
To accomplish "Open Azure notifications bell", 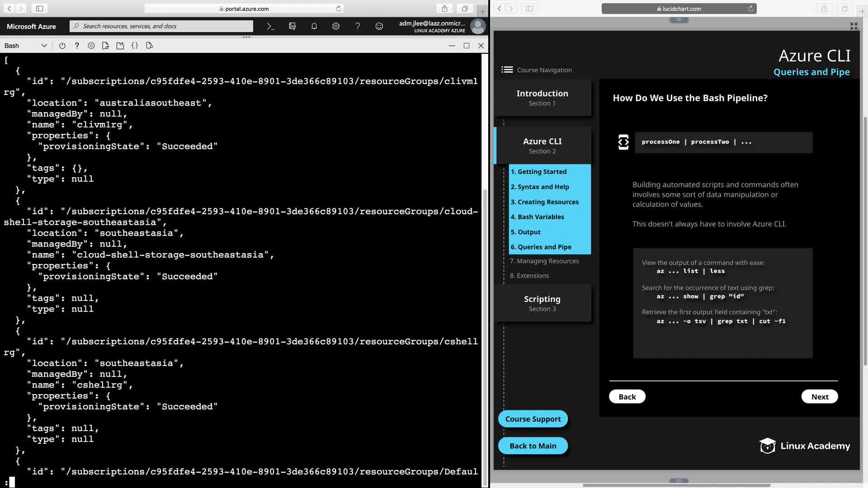I will pos(314,26).
